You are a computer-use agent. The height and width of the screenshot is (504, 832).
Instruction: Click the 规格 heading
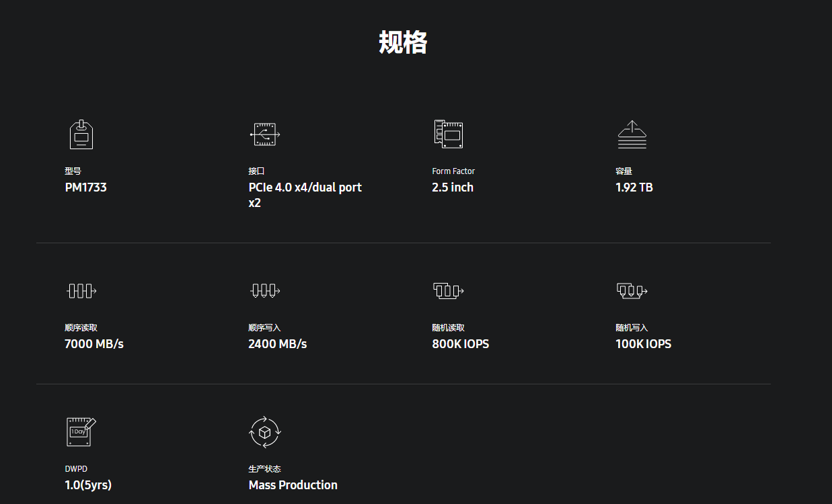pyautogui.click(x=403, y=42)
